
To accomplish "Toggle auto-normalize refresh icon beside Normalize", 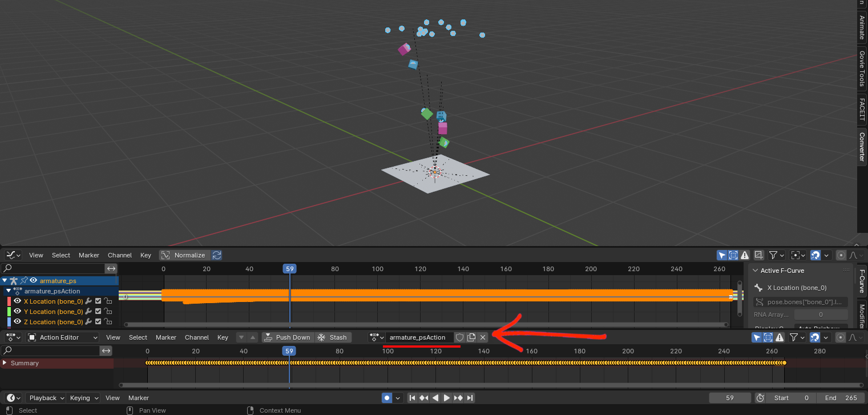I will tap(217, 255).
